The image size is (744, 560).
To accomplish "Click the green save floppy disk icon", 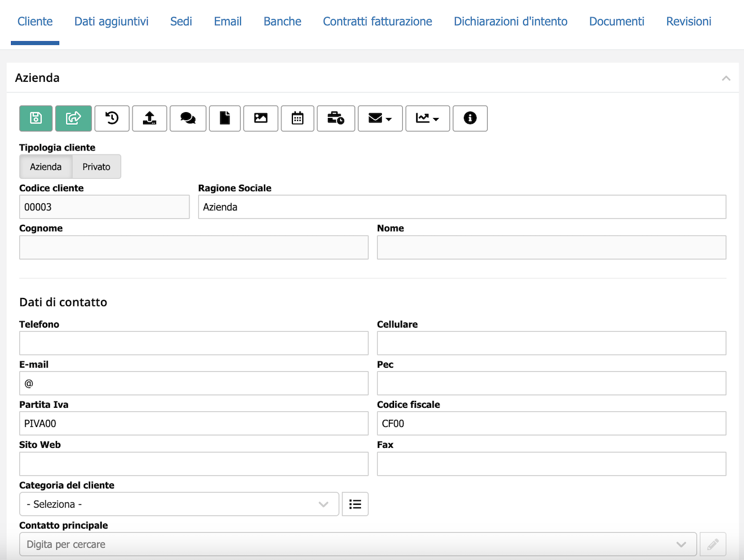I will [x=36, y=118].
